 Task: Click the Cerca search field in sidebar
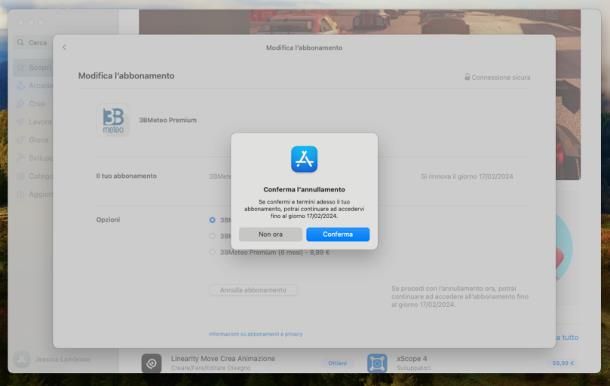pyautogui.click(x=38, y=42)
